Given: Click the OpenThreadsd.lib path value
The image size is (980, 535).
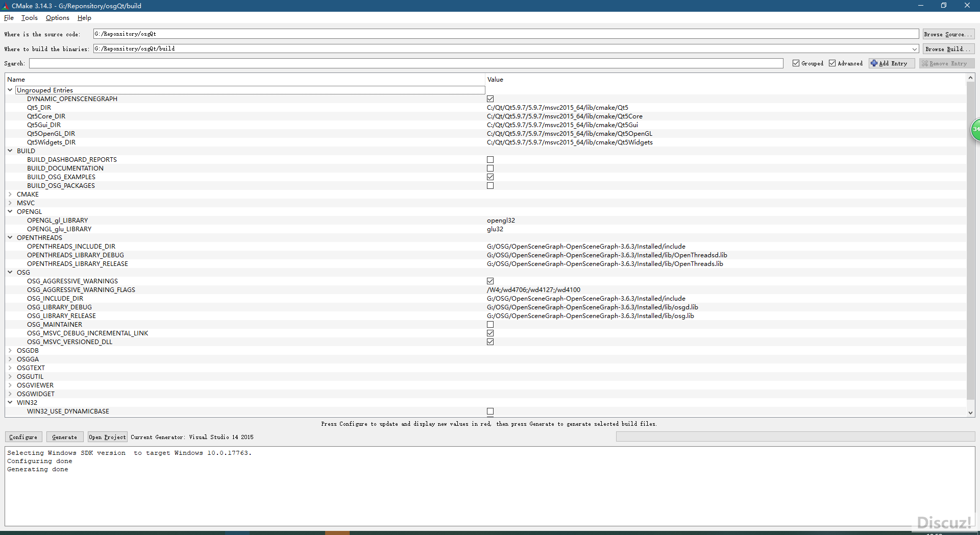Looking at the screenshot, I should point(607,255).
